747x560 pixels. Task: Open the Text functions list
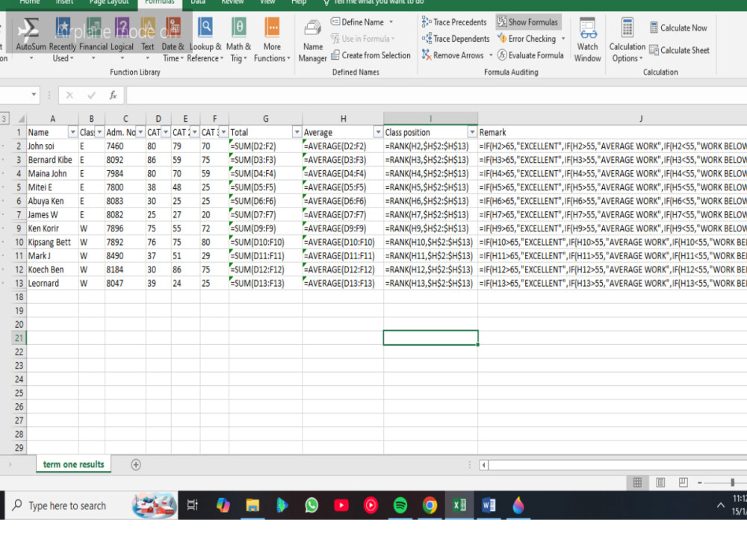pyautogui.click(x=148, y=39)
